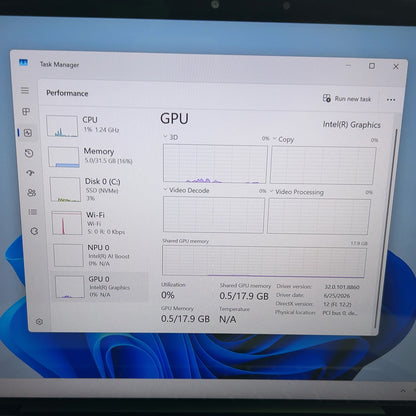The height and width of the screenshot is (416, 416).
Task: Click the Task Manager app icon
Action: tap(23, 62)
